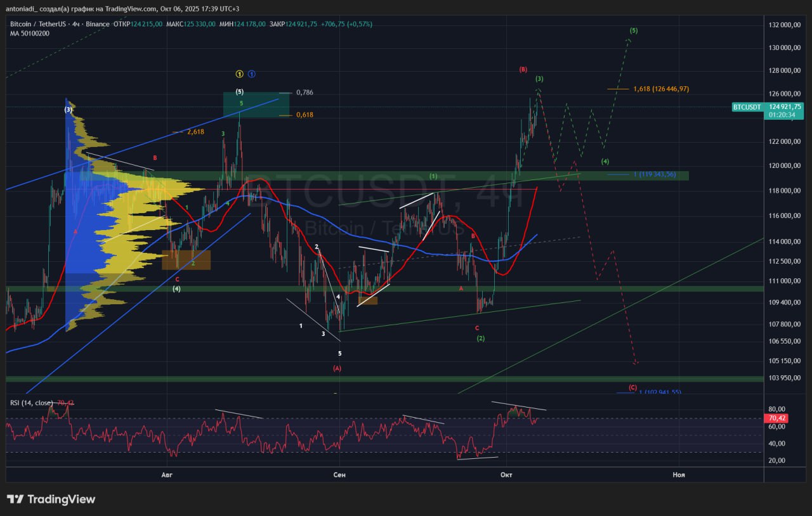This screenshot has height=516, width=812.
Task: Click the Binance exchange name in header
Action: coord(98,24)
